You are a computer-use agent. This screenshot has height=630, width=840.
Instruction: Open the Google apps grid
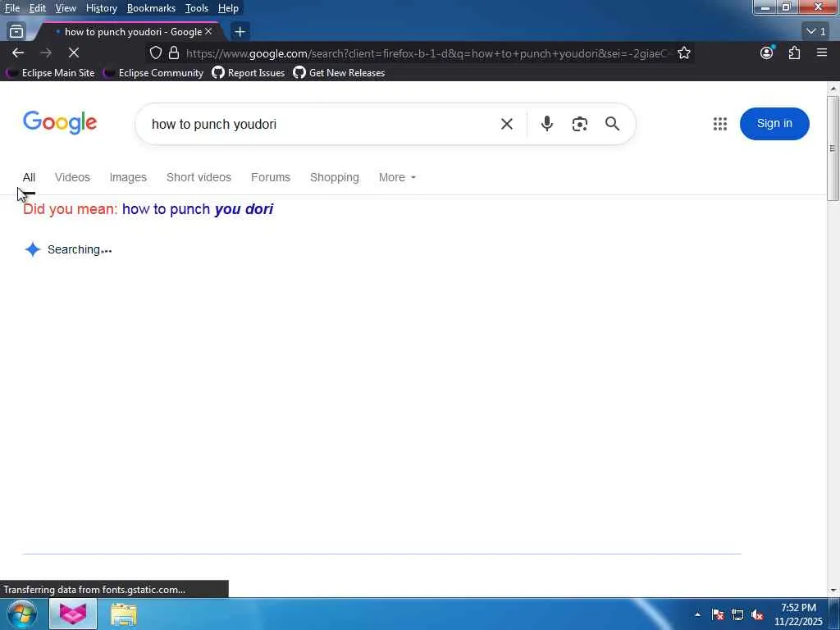point(720,124)
